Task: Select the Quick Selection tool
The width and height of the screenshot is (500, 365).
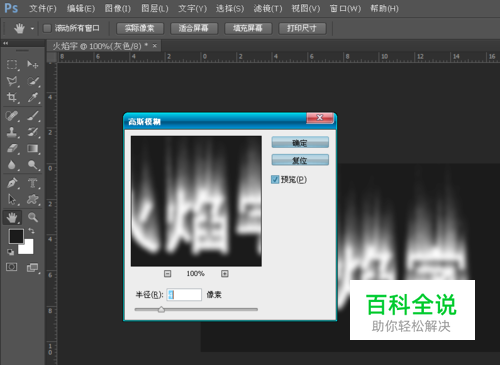Action: click(33, 81)
